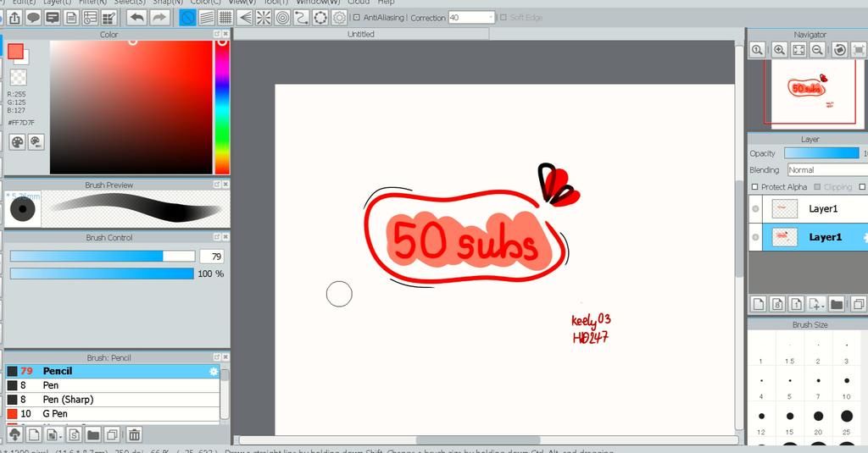The image size is (868, 453).
Task: Open snap settings gear icon
Action: (339, 18)
